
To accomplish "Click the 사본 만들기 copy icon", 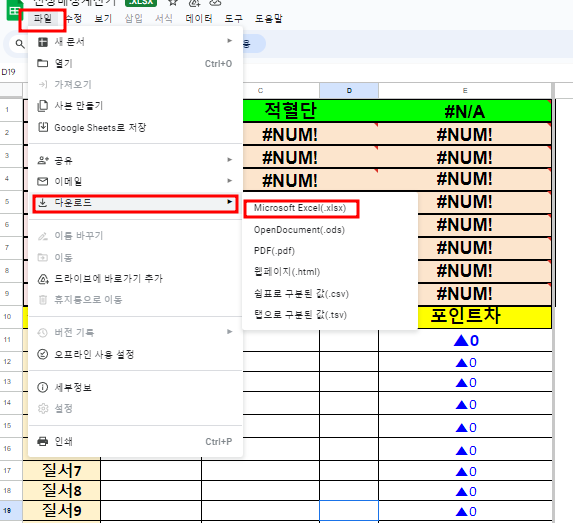I will pyautogui.click(x=43, y=106).
